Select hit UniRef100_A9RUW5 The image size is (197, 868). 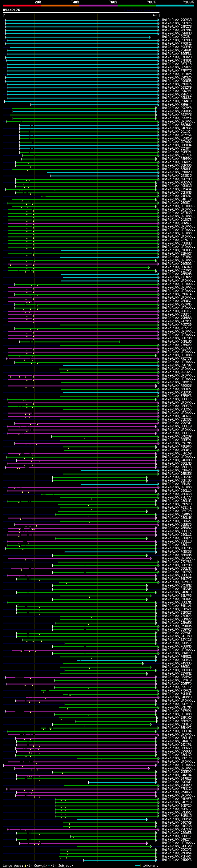[177, 111]
